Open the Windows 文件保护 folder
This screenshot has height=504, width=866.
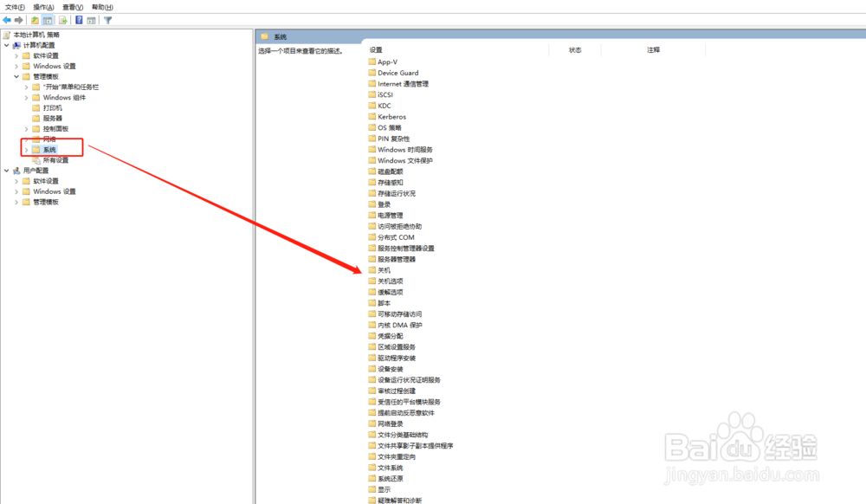(404, 161)
